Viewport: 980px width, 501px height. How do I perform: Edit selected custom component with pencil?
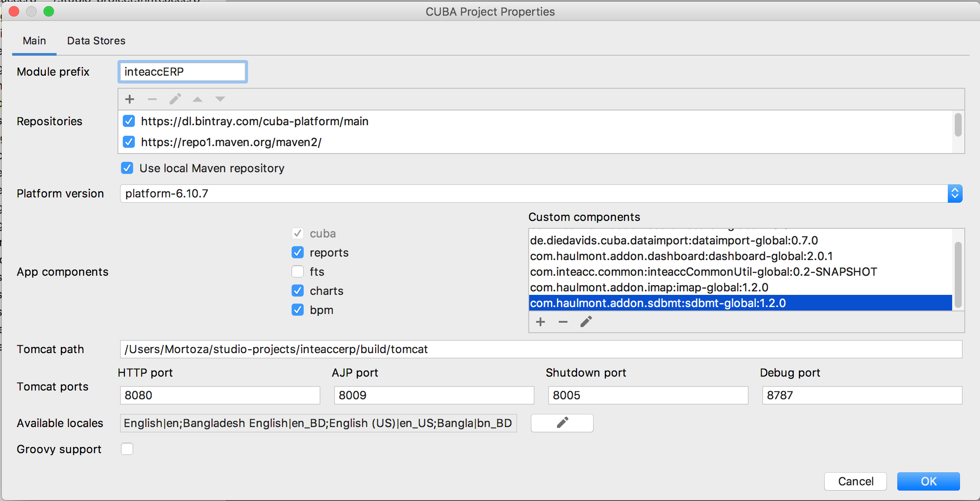[x=586, y=322]
